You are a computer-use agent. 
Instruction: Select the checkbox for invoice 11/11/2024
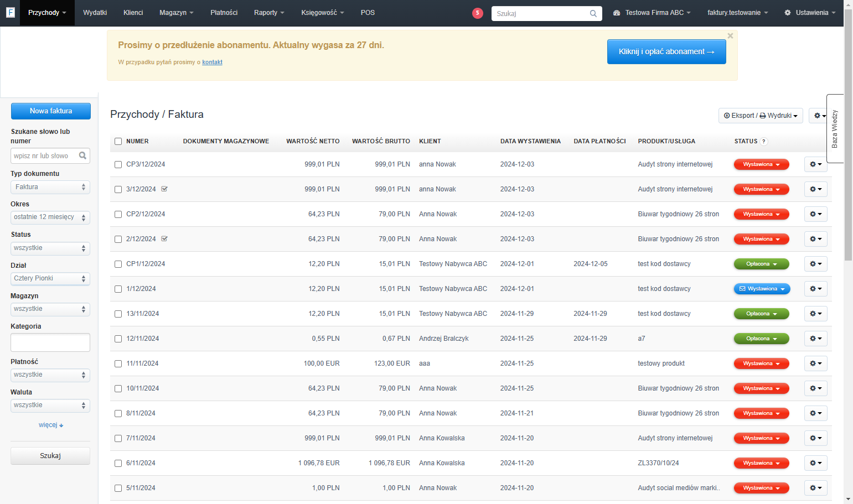(x=118, y=363)
